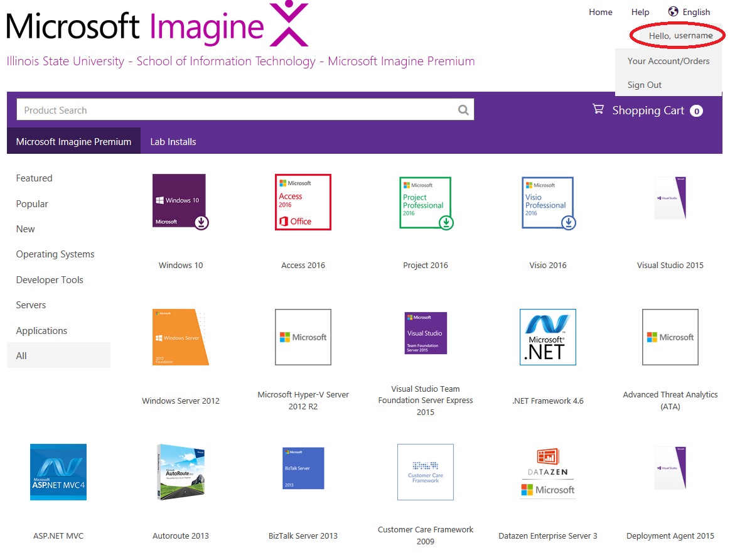
Task: Click the cart item count badge
Action: point(697,110)
